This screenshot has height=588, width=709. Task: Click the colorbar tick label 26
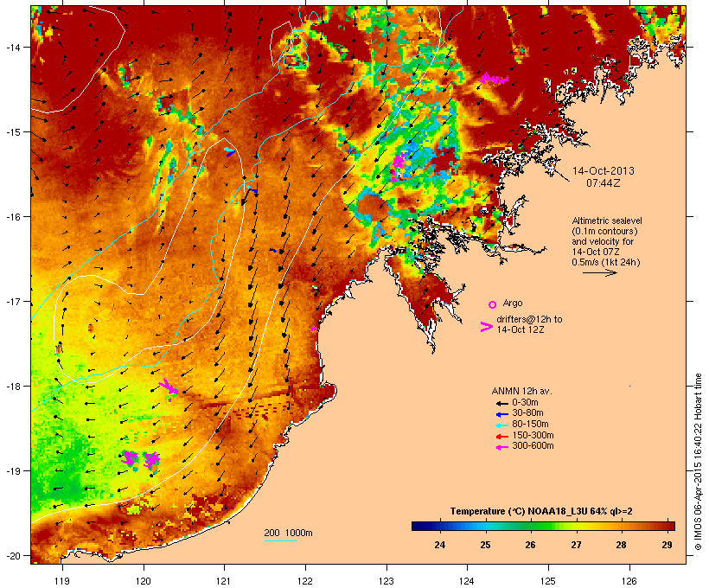(530, 545)
